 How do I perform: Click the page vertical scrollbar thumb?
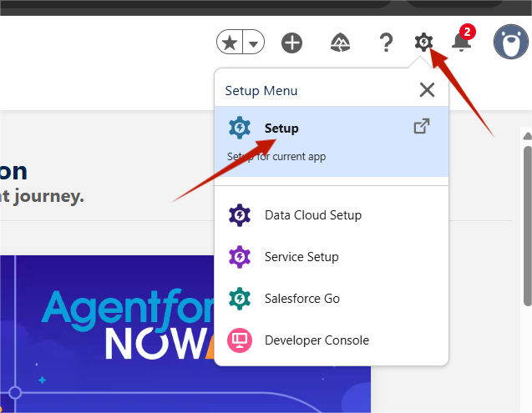pos(526,217)
